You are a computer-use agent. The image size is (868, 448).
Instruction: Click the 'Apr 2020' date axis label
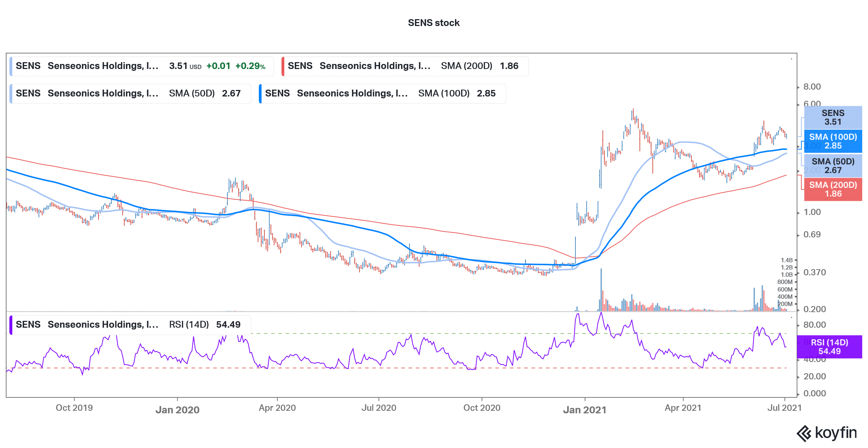coord(277,408)
